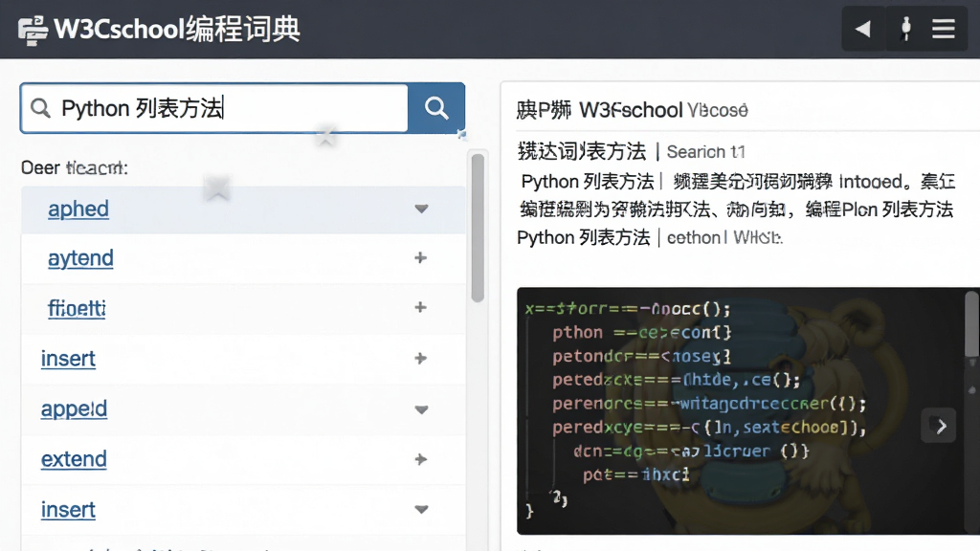Open the aphed link

[x=78, y=209]
